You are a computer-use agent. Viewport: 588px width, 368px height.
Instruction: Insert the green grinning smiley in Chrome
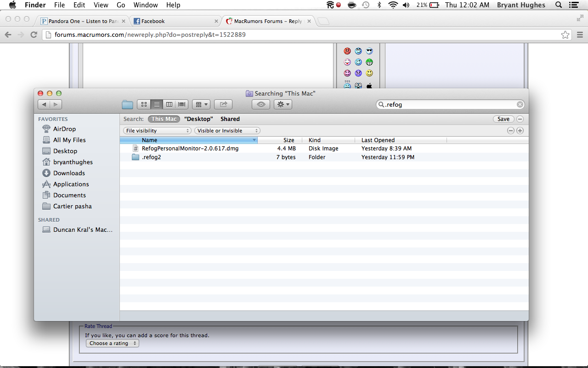pos(369,62)
